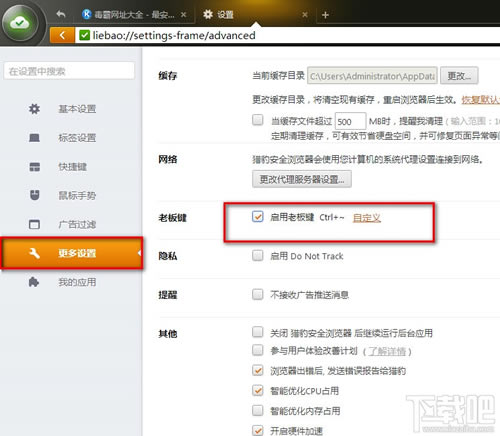Click the 在设置中搜索 search field
The height and width of the screenshot is (436, 500).
tap(69, 71)
